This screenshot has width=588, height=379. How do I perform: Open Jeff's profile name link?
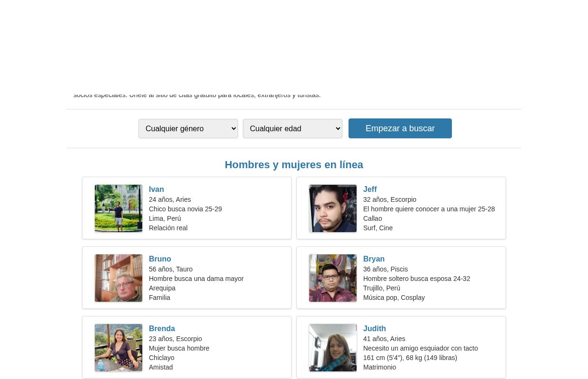click(x=370, y=189)
